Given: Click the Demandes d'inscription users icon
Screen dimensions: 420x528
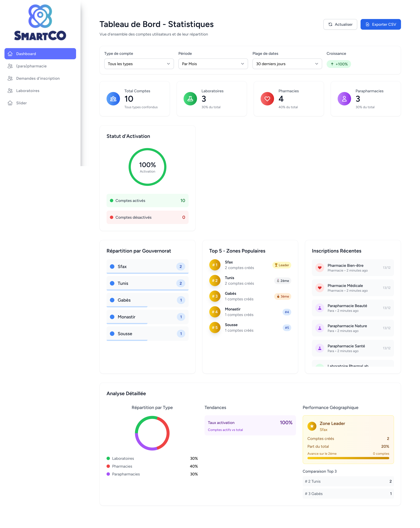Looking at the screenshot, I should (10, 78).
